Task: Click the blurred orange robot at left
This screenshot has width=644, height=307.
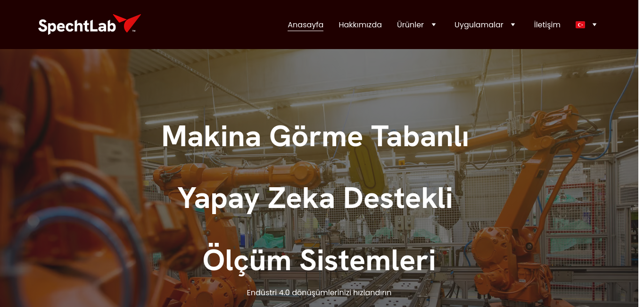Action: 71,179
